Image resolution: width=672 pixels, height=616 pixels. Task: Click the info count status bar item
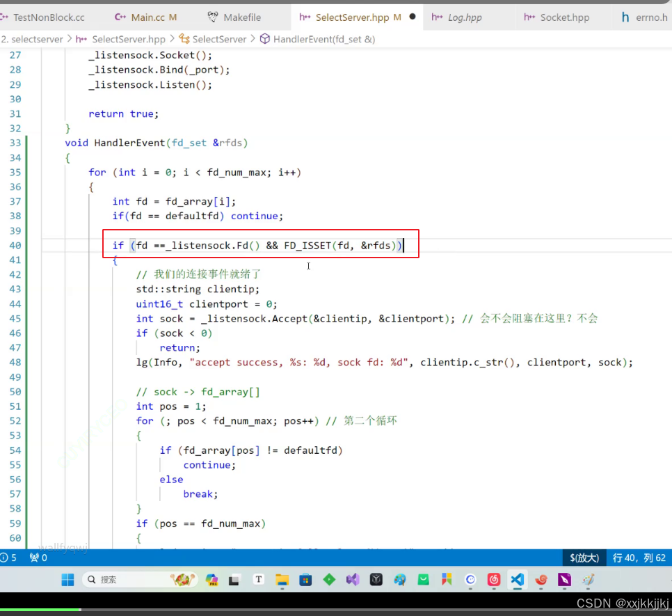click(x=10, y=558)
